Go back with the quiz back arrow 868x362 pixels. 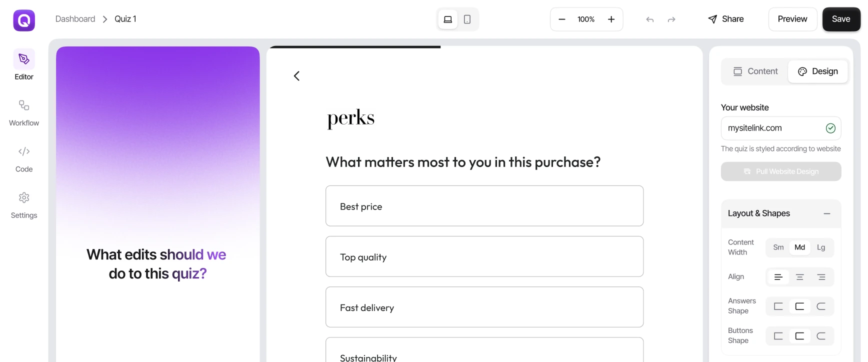[296, 76]
